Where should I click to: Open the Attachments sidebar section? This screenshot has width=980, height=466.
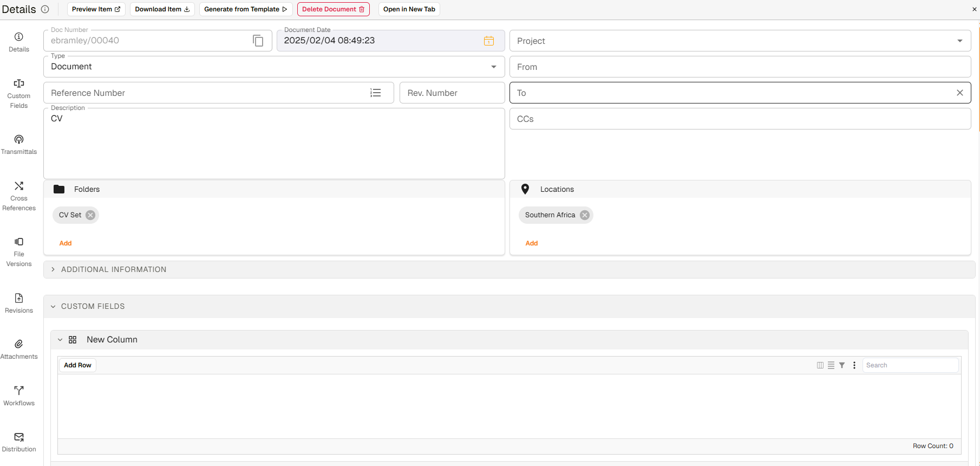pyautogui.click(x=19, y=349)
